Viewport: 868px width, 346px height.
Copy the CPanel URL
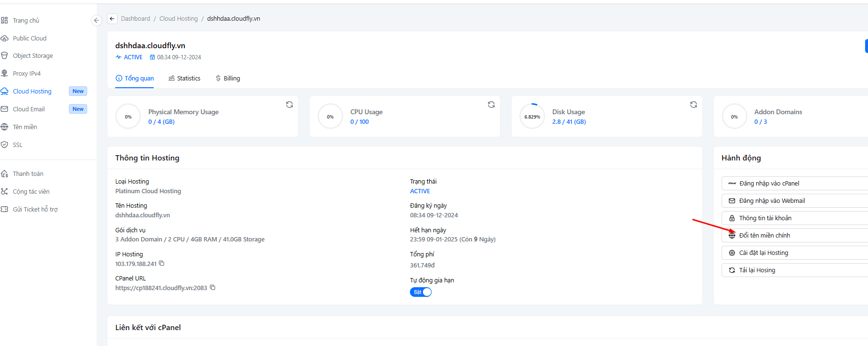coord(212,288)
